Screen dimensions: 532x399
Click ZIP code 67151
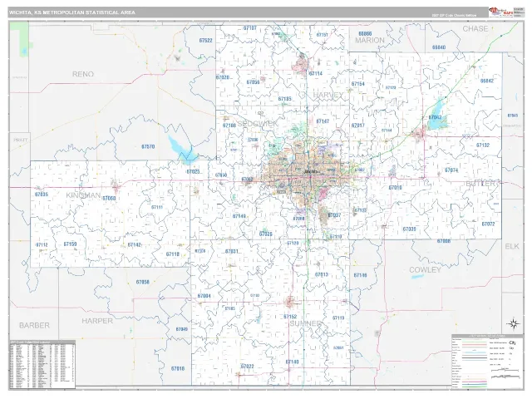click(322, 35)
